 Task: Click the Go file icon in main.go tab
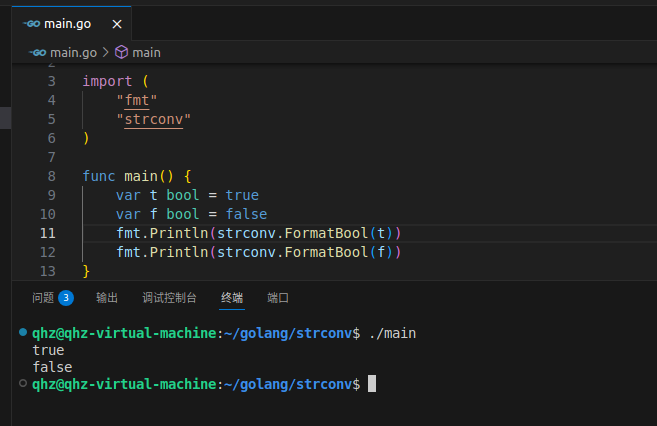point(32,24)
